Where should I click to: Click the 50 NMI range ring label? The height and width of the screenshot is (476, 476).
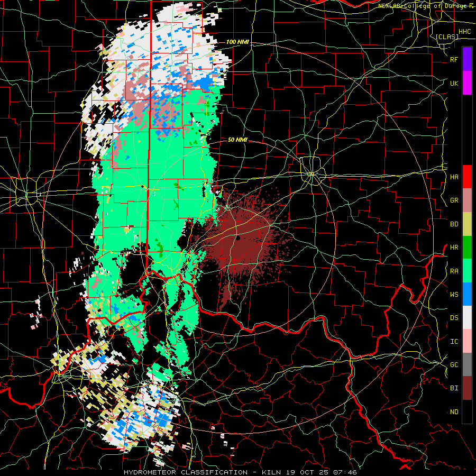click(x=237, y=140)
